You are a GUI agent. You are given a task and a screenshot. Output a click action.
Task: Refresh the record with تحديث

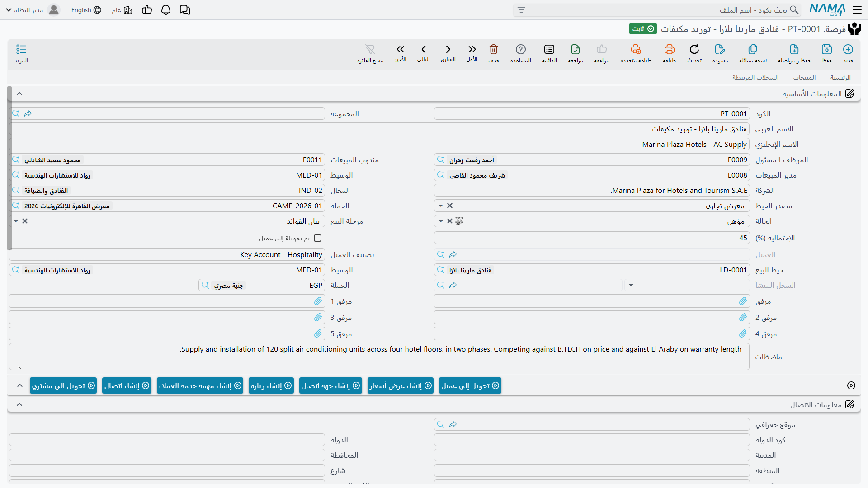point(694,53)
